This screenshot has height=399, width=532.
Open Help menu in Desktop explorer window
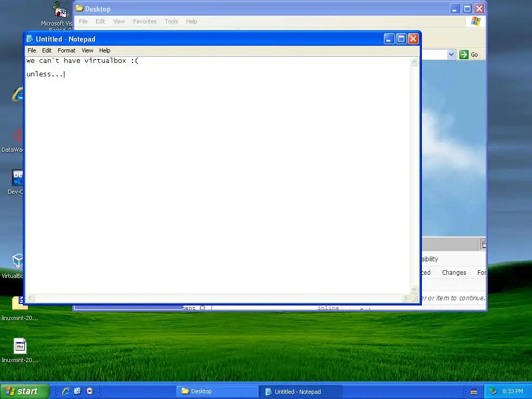[x=191, y=21]
